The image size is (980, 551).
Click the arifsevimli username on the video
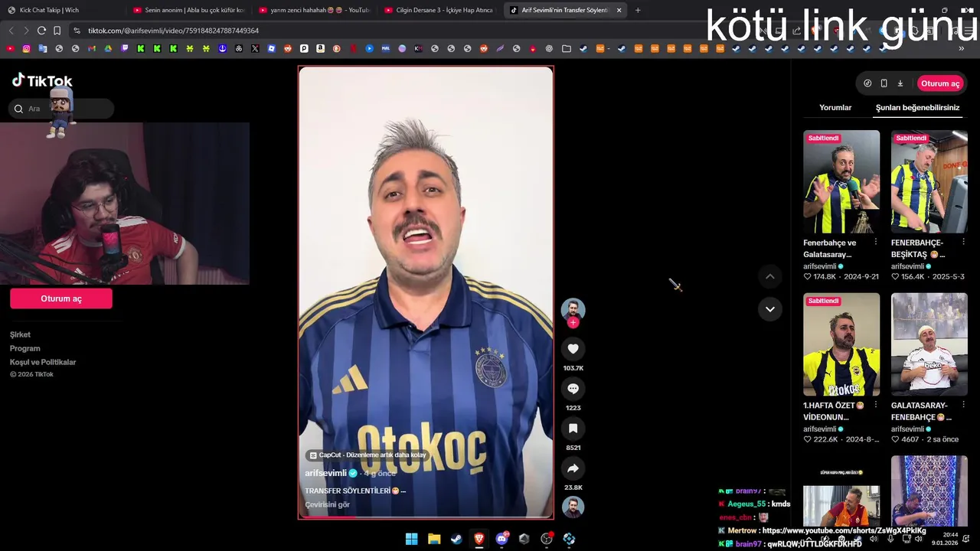coord(325,473)
